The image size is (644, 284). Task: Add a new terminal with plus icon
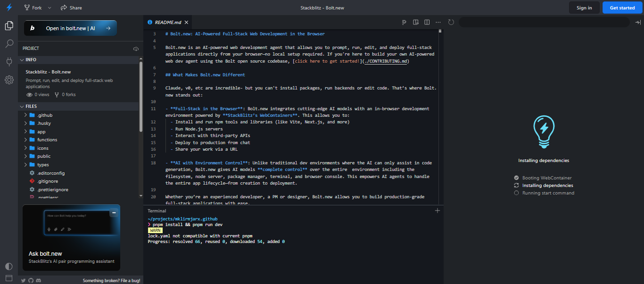[x=438, y=211]
